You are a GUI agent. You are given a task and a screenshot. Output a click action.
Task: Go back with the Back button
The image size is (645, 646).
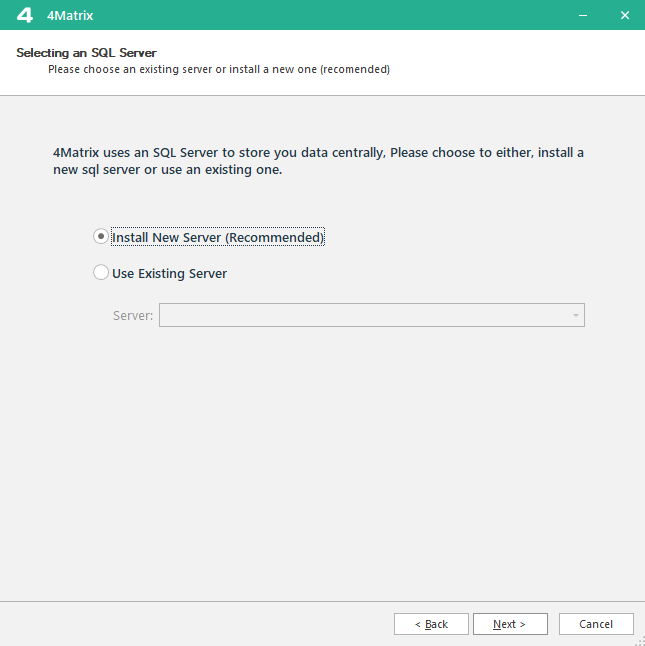point(431,624)
